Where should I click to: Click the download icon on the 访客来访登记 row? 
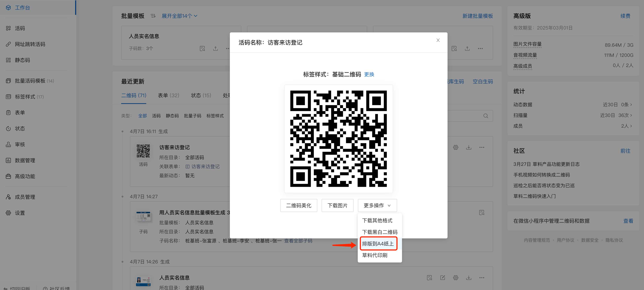469,148
